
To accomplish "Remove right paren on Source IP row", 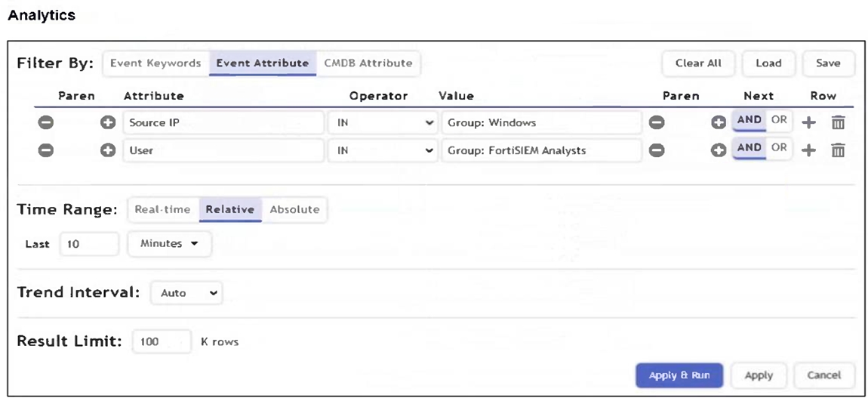I will coord(657,122).
